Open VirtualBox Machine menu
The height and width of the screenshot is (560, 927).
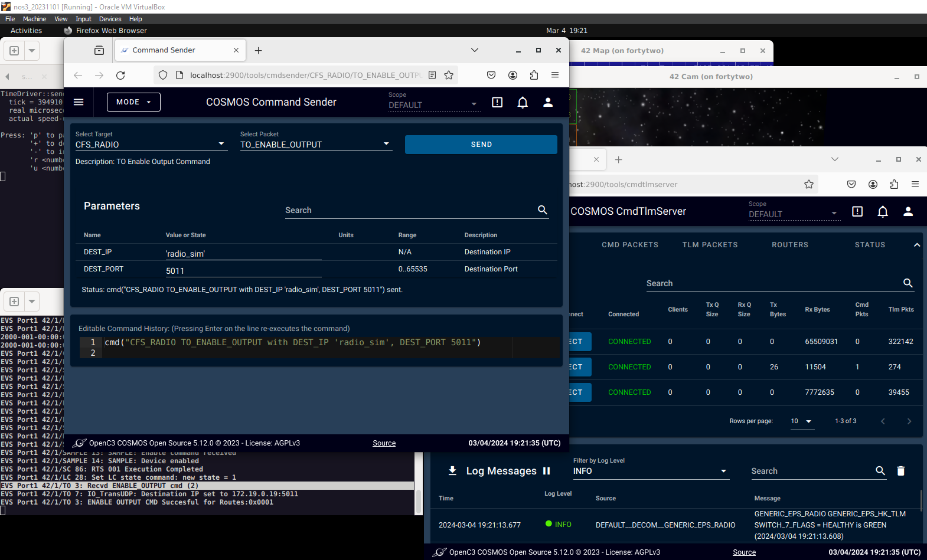pos(34,19)
